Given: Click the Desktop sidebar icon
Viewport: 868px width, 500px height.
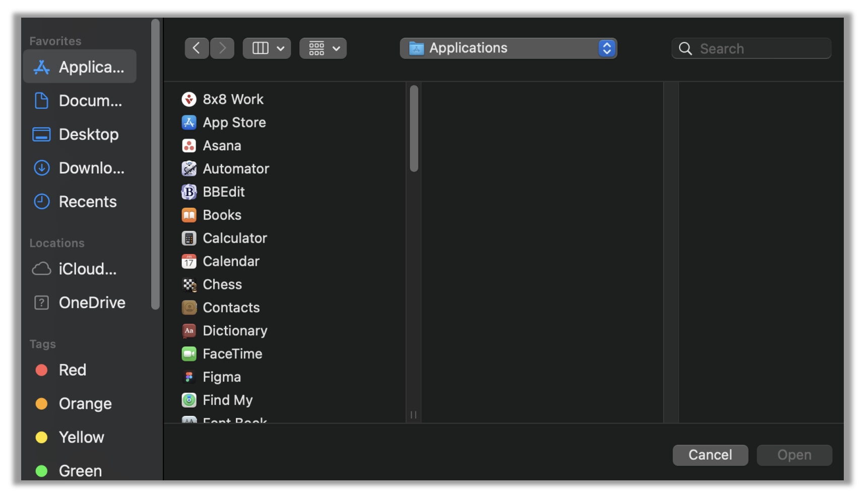Looking at the screenshot, I should point(41,135).
